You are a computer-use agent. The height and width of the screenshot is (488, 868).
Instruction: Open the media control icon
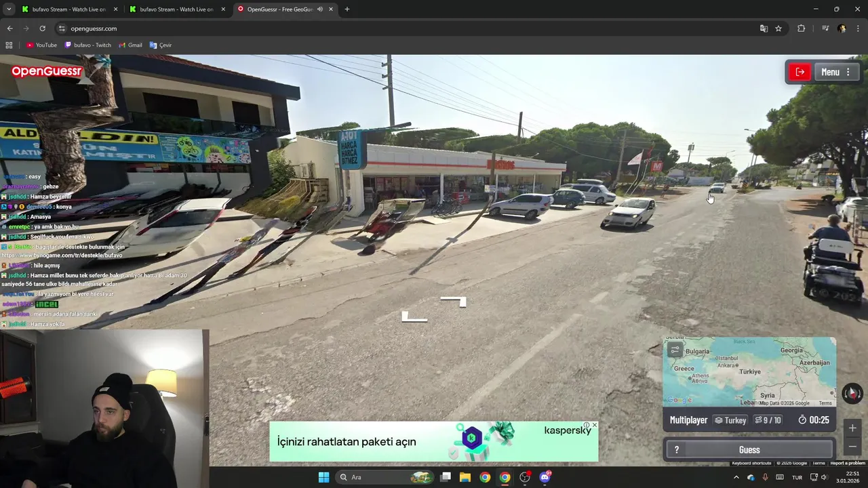[x=825, y=28]
